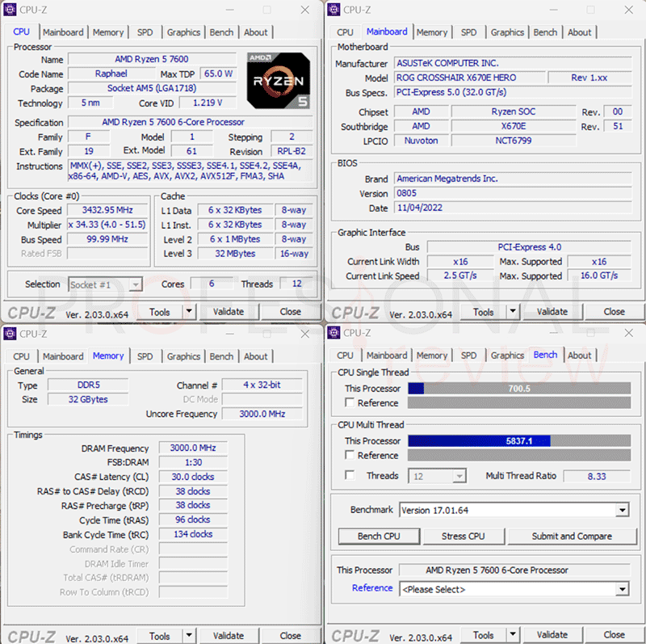
Task: Click the Max TDP value 65.0 W
Action: (x=218, y=74)
